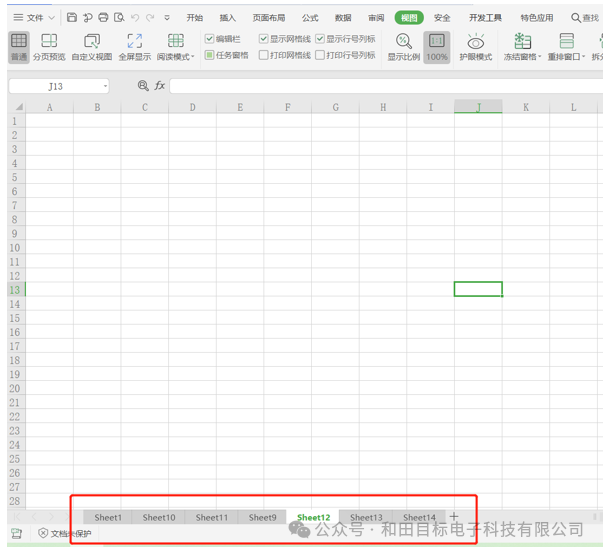Insert function with fx button
The height and width of the screenshot is (553, 603).
click(160, 85)
